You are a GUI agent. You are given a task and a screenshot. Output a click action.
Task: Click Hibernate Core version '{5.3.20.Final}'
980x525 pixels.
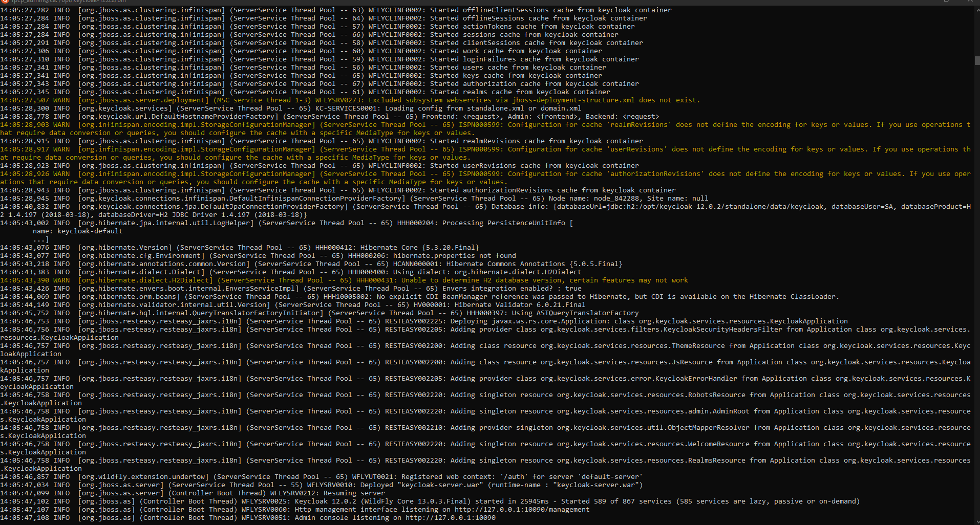(x=451, y=247)
